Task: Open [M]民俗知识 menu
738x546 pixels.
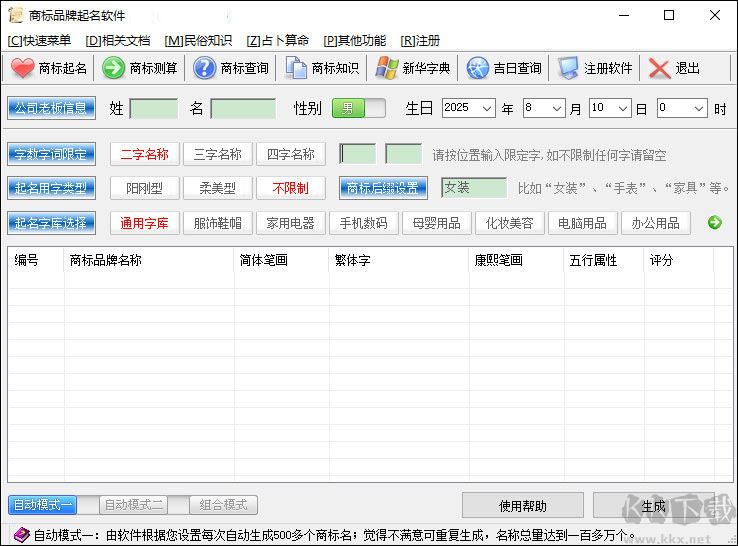Action: pyautogui.click(x=198, y=40)
